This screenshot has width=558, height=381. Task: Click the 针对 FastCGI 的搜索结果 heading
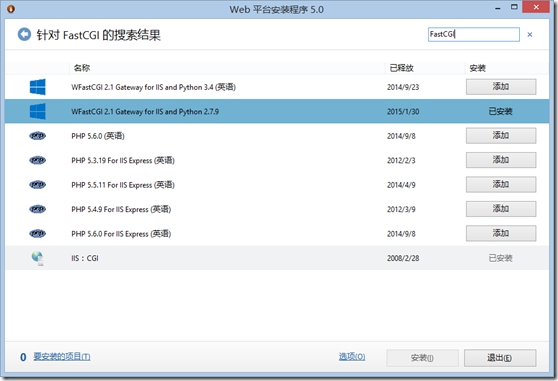point(99,35)
